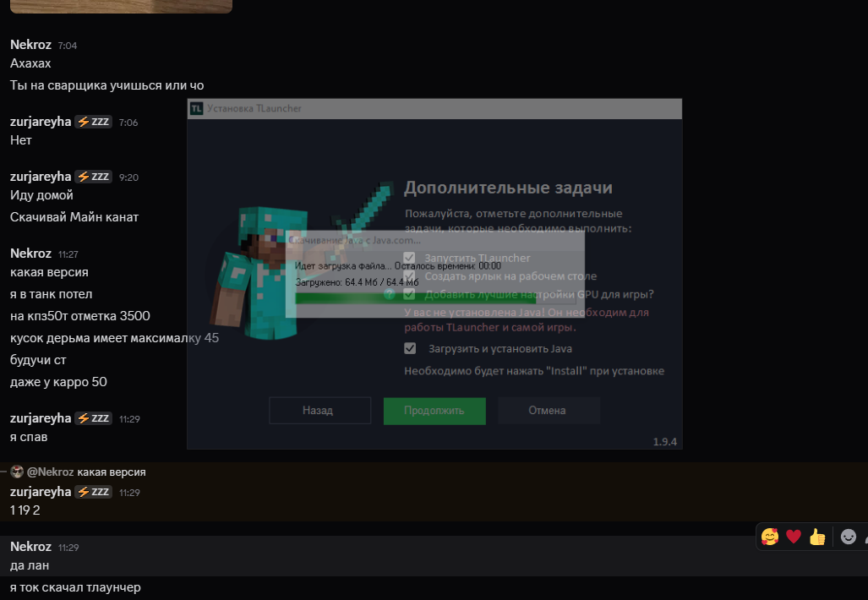Toggle 'Загрузить и установить Java' checkbox
This screenshot has width=868, height=600.
(410, 348)
